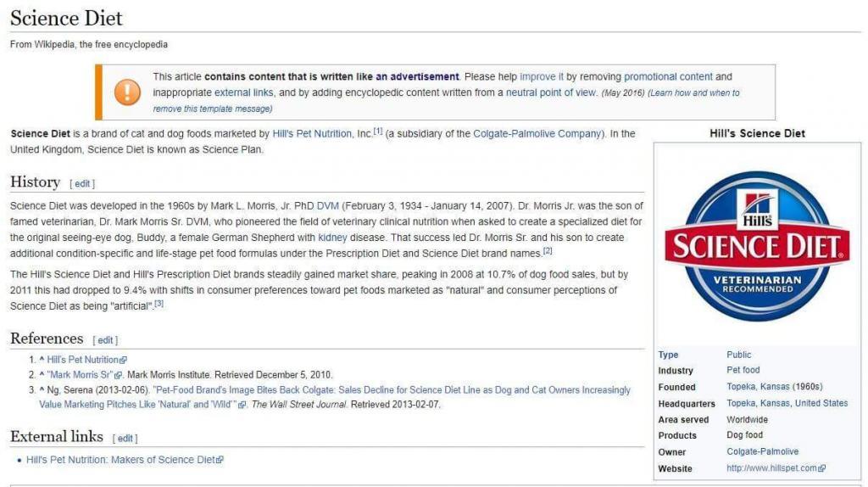Image resolution: width=868 pixels, height=487 pixels.
Task: Follow the 'external links' link in banner
Action: (x=243, y=92)
